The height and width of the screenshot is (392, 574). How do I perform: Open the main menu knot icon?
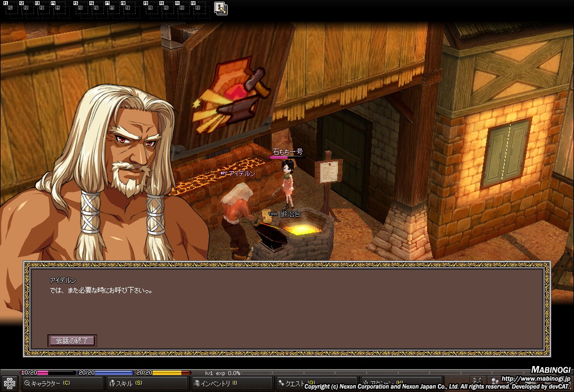coord(9,383)
